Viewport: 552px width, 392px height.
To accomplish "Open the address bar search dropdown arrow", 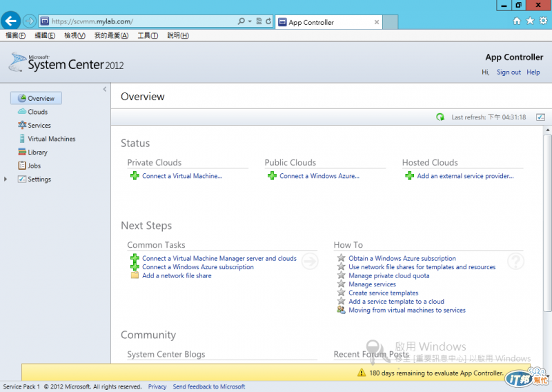I will tap(250, 21).
